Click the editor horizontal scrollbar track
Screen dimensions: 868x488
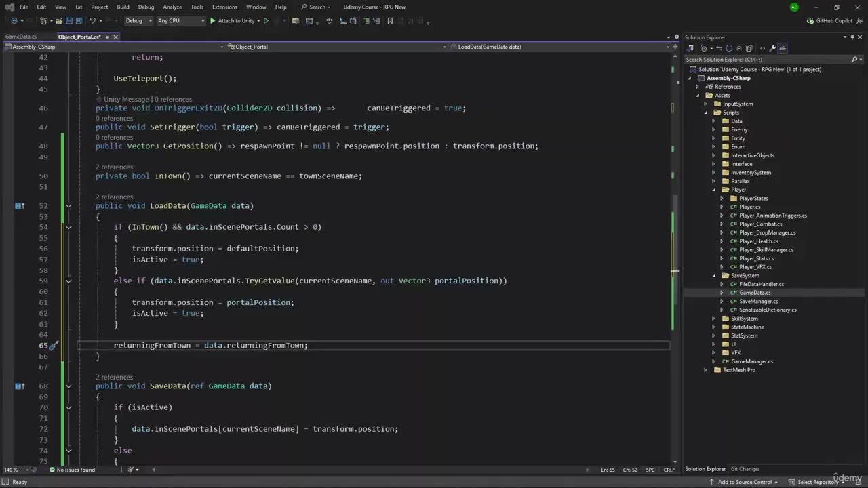pos(370,470)
